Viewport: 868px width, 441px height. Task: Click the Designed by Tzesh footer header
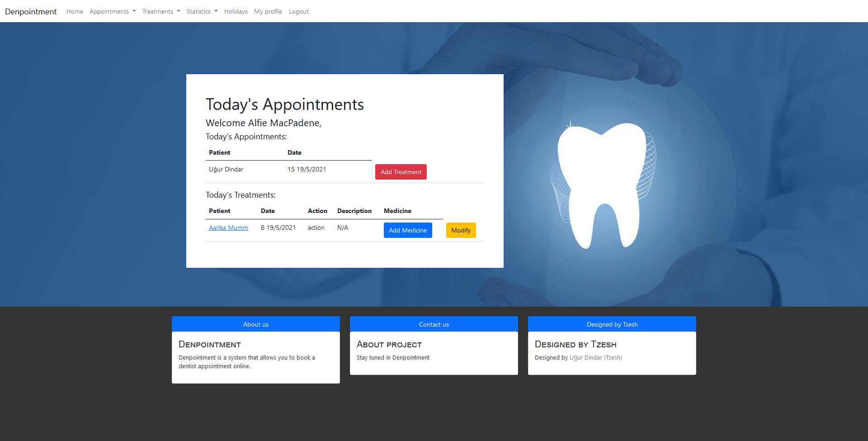pos(612,324)
